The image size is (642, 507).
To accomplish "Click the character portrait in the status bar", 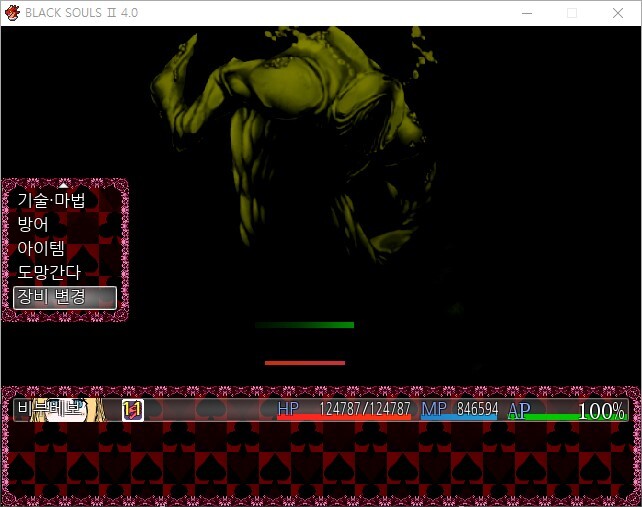I will coord(68,410).
